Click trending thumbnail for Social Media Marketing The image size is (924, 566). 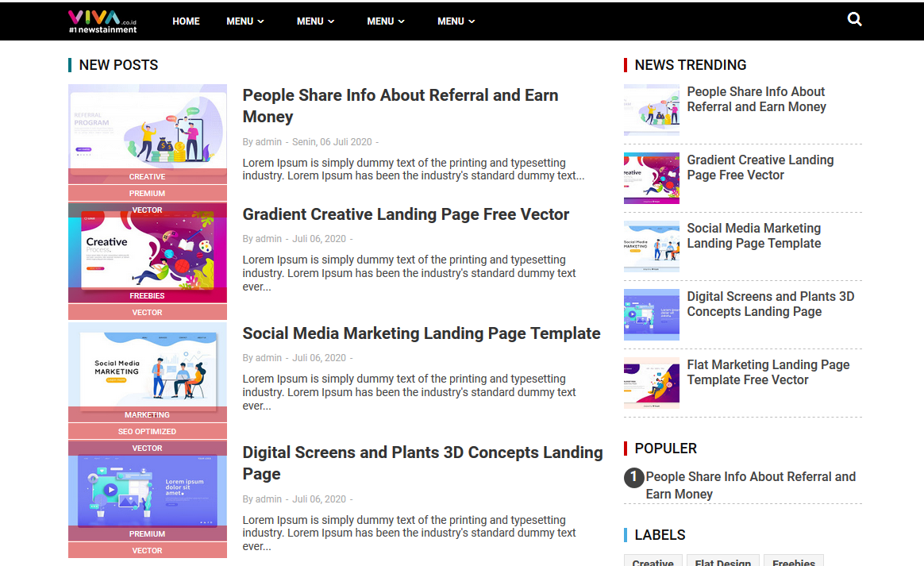point(651,246)
